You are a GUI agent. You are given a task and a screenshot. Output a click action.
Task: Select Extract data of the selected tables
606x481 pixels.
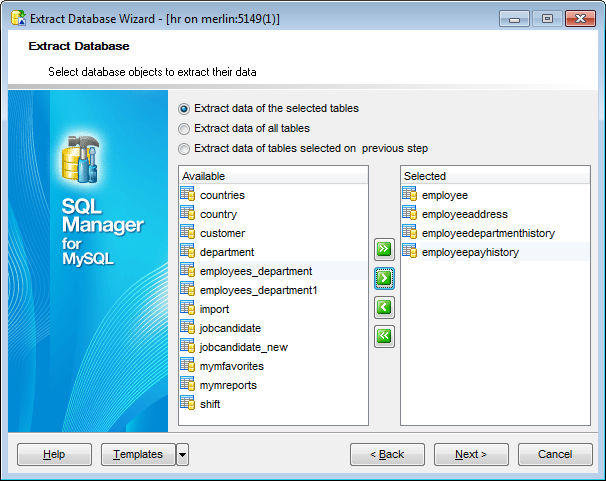[269, 109]
